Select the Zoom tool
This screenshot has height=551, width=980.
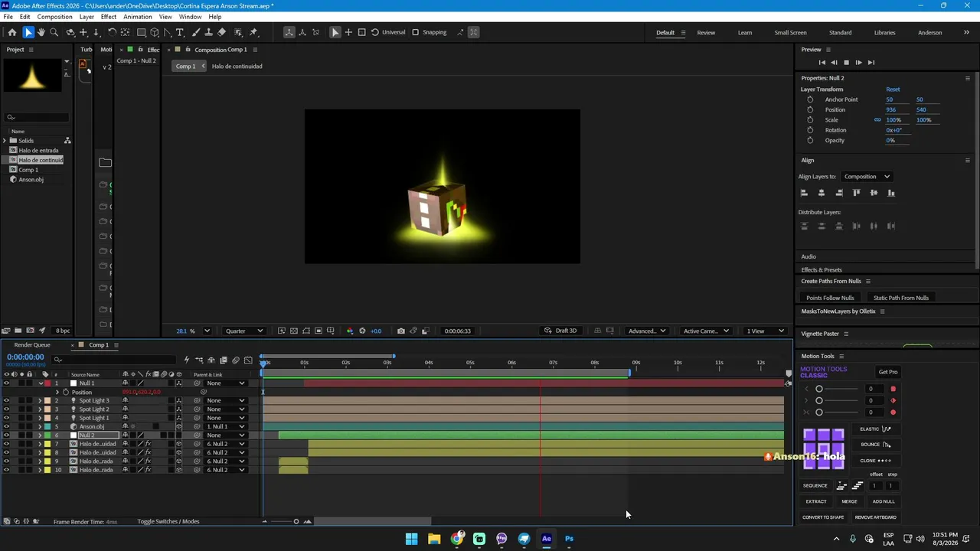point(54,32)
